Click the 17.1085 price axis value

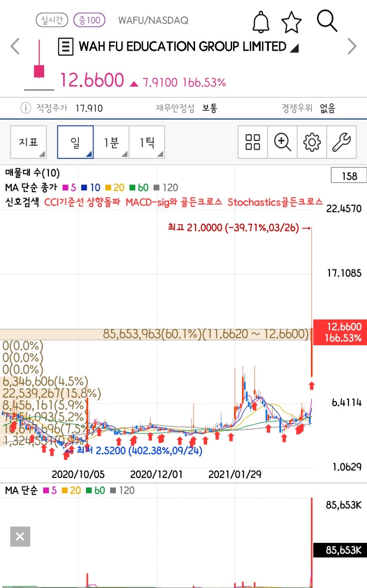(x=344, y=273)
